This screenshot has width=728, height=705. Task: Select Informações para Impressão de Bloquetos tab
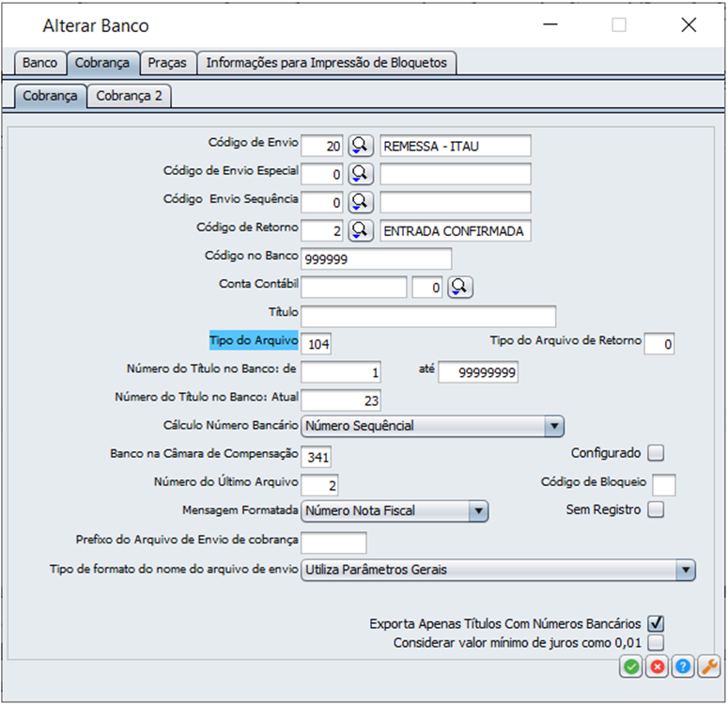[326, 63]
